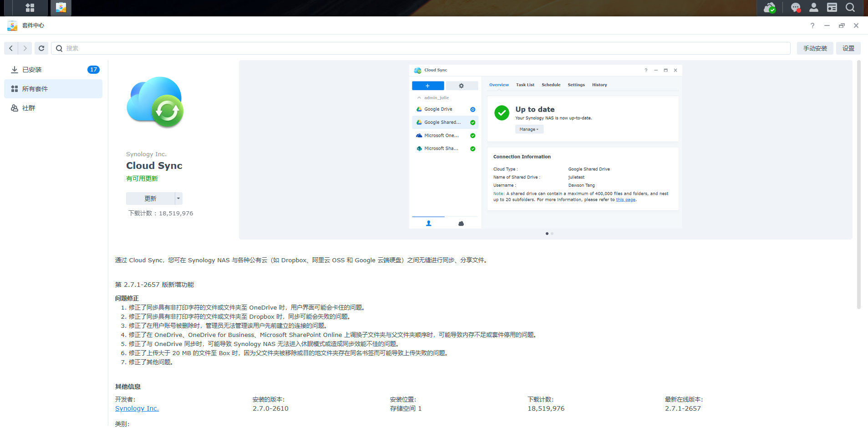Refresh the package page

pos(41,48)
